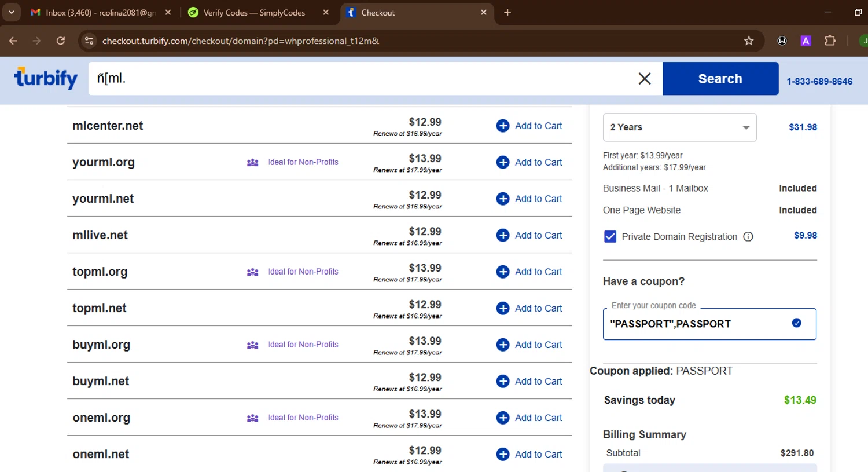
Task: Click Add to Cart text for mllive.net
Action: (x=538, y=235)
